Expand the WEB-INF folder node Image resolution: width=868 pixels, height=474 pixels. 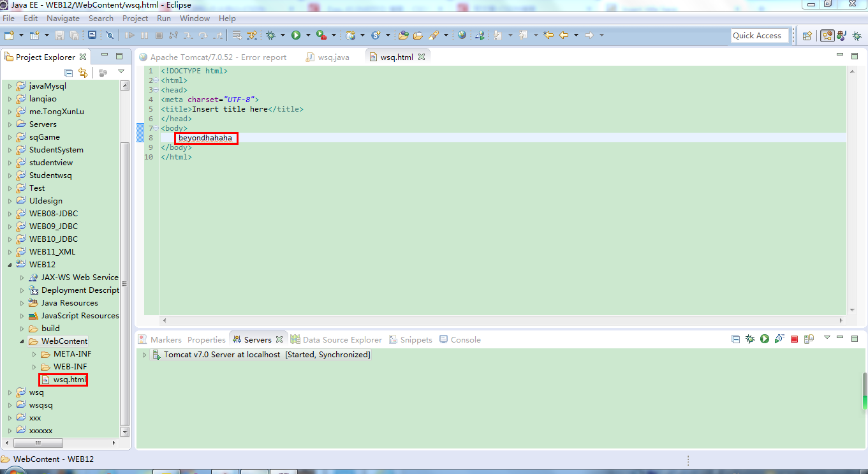pos(34,367)
